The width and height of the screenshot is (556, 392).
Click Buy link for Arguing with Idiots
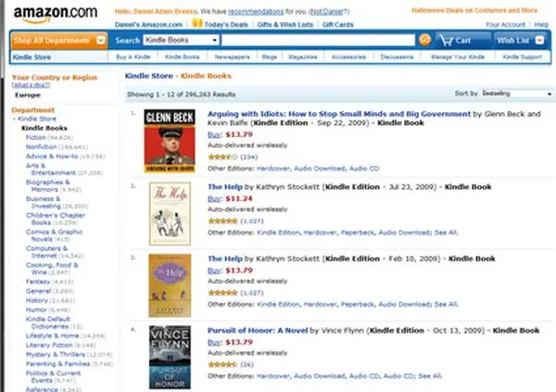[x=214, y=134]
